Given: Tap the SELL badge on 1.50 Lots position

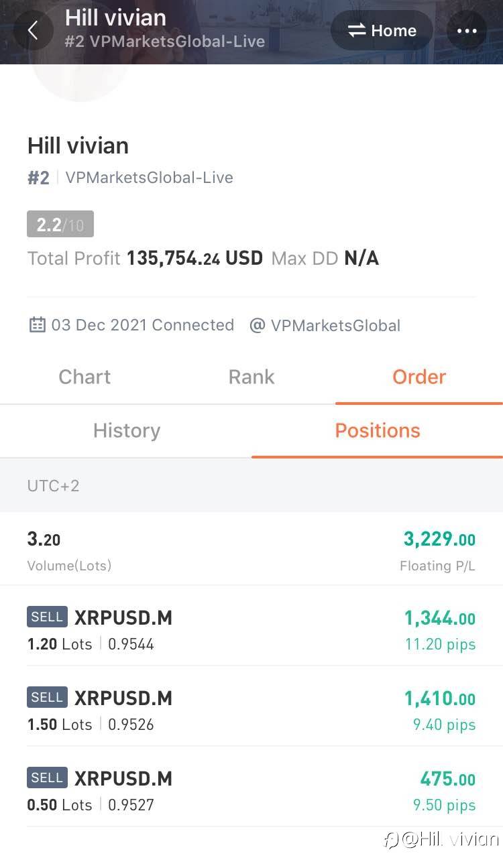Looking at the screenshot, I should pos(47,697).
